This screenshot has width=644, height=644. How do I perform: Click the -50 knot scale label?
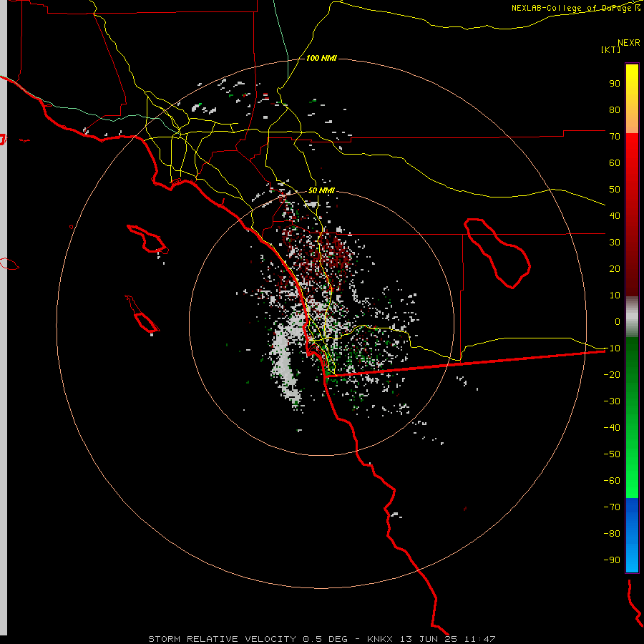612,454
